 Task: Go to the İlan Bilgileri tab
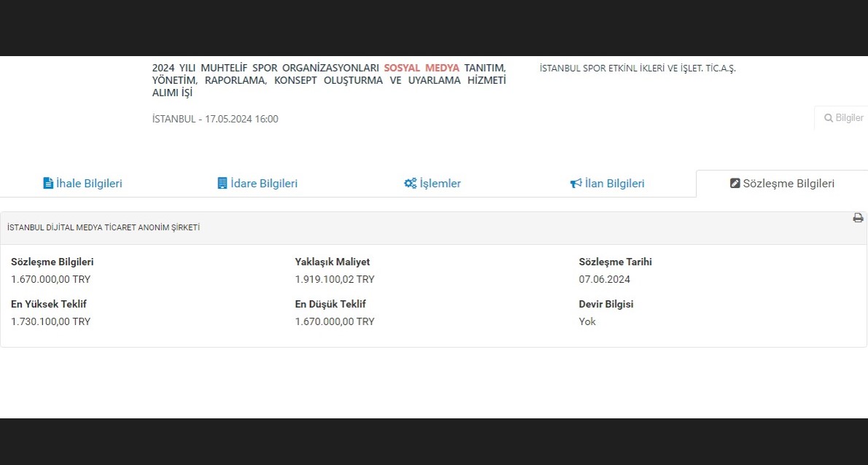[x=615, y=184]
